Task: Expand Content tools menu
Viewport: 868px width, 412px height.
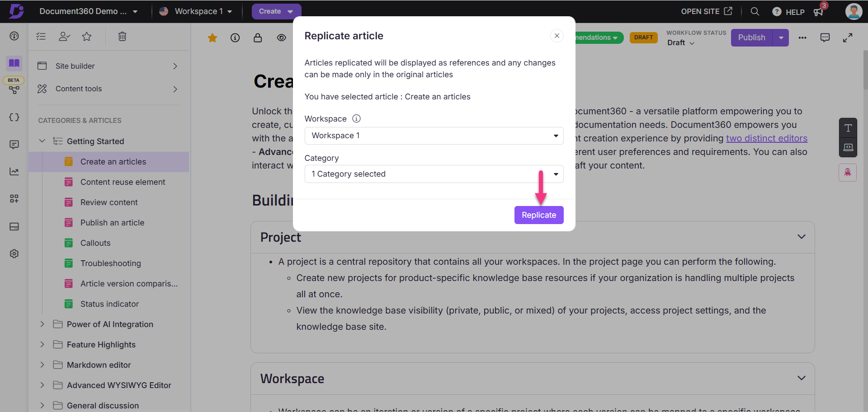Action: [x=108, y=89]
